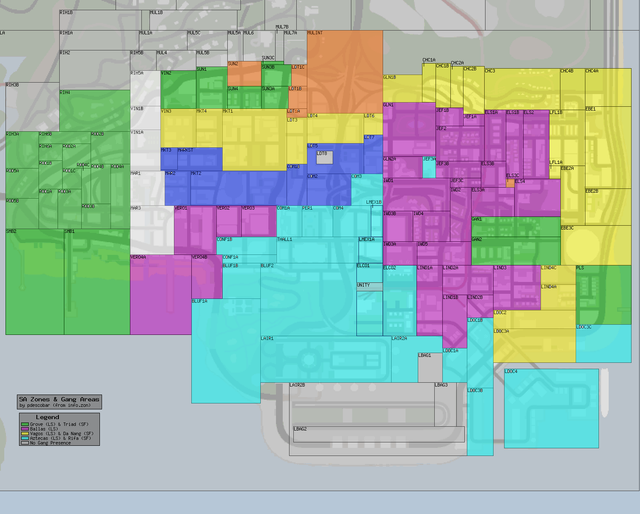640x514 pixels.
Task: Select the yellow LDOC3A zone
Action: pos(535,345)
